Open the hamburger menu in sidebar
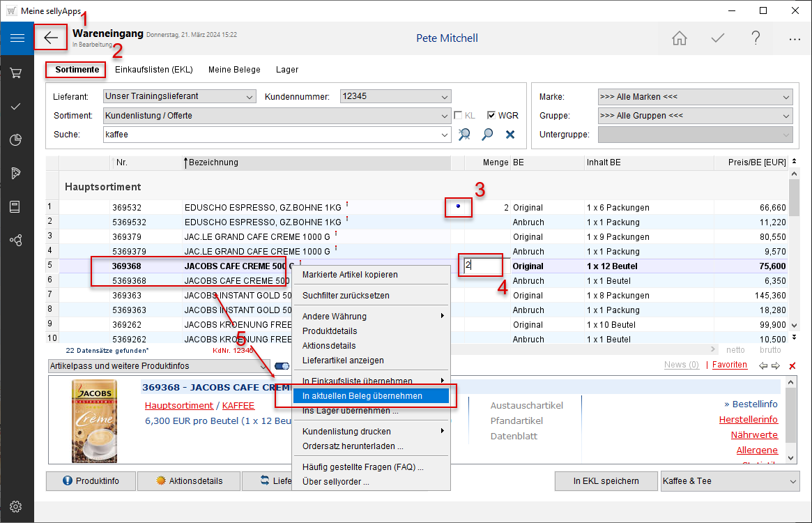This screenshot has width=812, height=523. pyautogui.click(x=17, y=38)
